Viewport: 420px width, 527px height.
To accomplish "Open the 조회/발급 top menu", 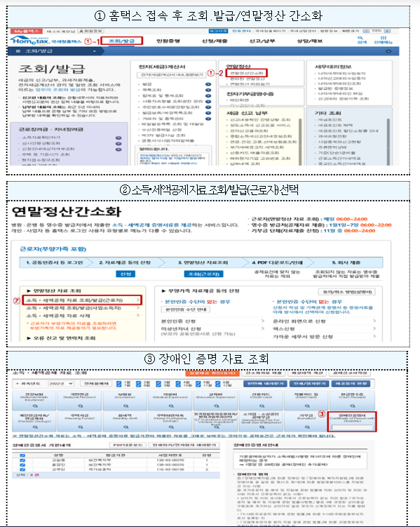I will [121, 41].
